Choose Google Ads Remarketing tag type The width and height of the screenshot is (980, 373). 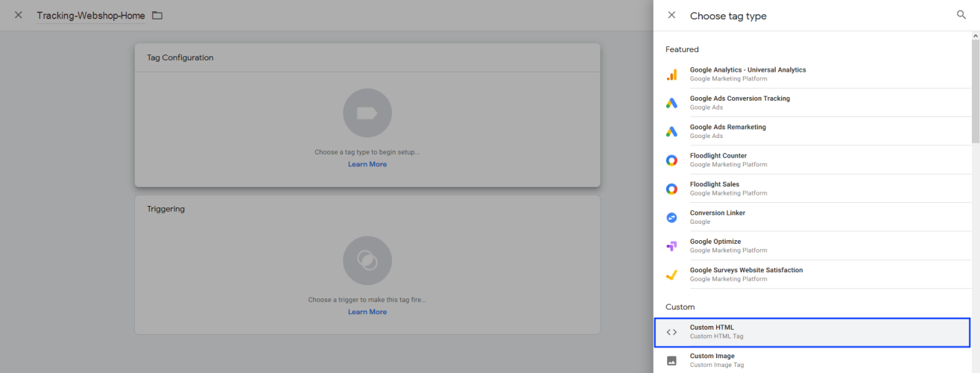[812, 131]
